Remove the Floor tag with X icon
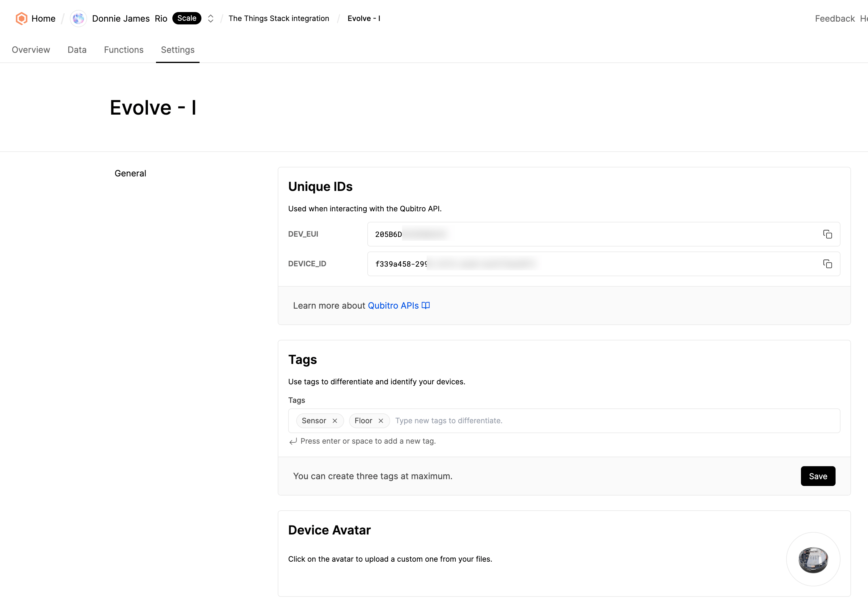The image size is (868, 608). [381, 421]
